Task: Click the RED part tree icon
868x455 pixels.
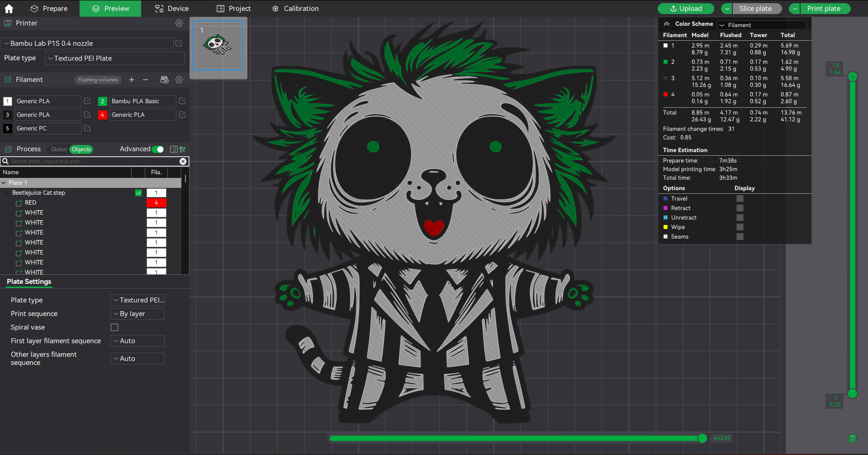Action: 19,203
